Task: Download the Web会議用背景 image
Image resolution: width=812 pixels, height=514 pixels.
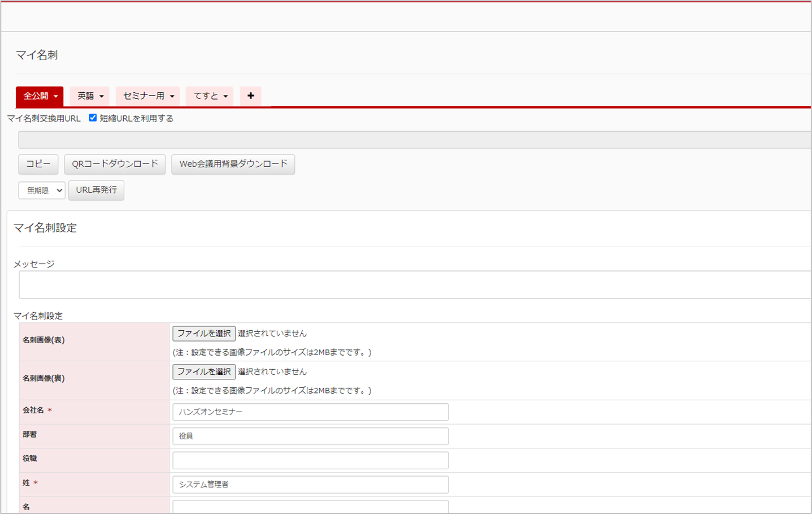Action: coord(233,164)
